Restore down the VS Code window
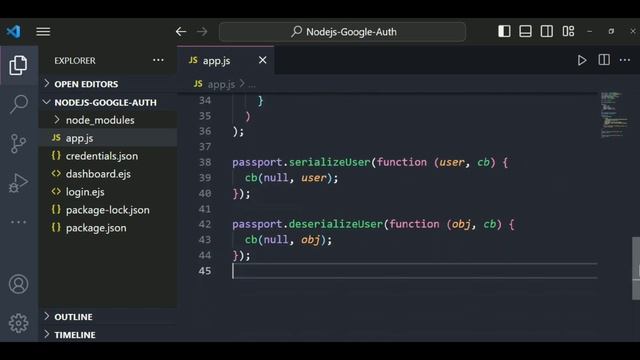The width and height of the screenshot is (640, 360). coord(611,31)
